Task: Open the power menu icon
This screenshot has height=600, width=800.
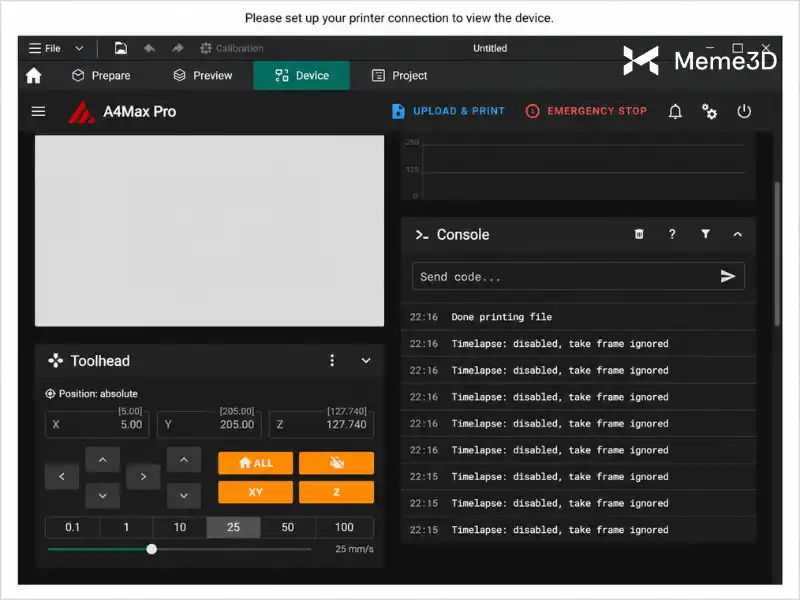Action: [744, 111]
